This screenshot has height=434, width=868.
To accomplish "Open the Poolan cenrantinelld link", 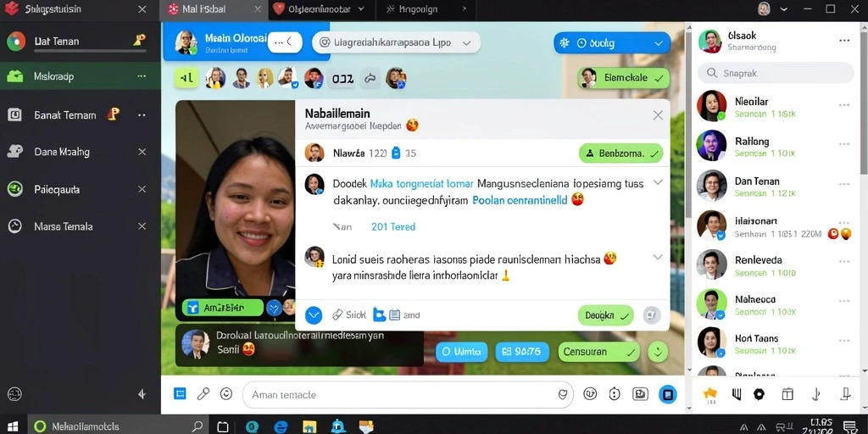I will tap(520, 200).
